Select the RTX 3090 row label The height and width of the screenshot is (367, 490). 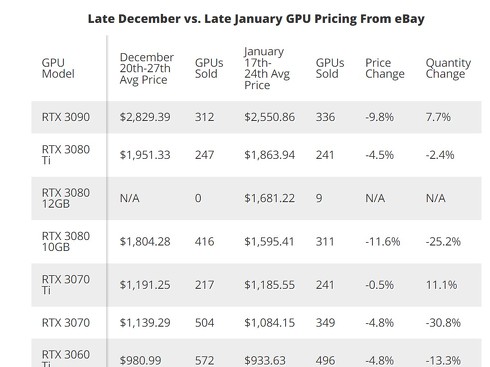point(66,117)
